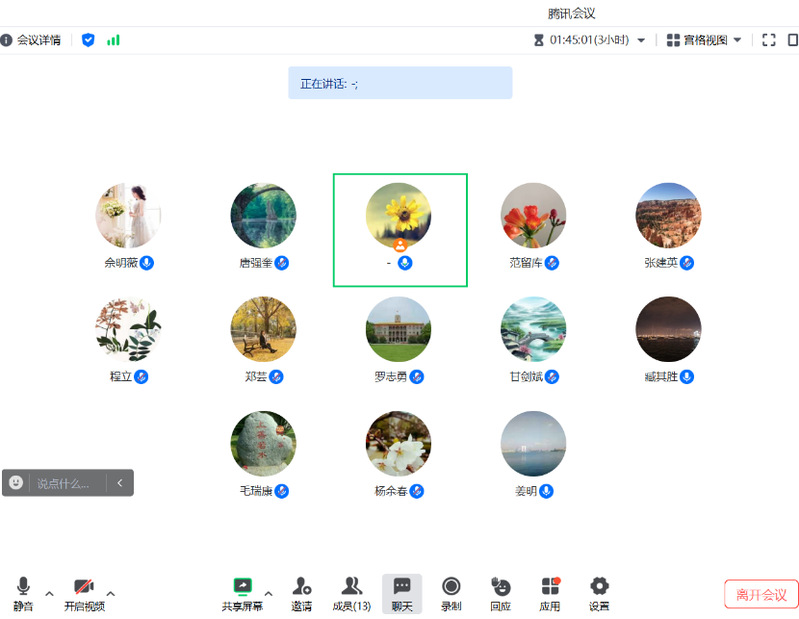This screenshot has width=799, height=619.
Task: Expand the arrow next to 开启视频
Action: coord(111,593)
